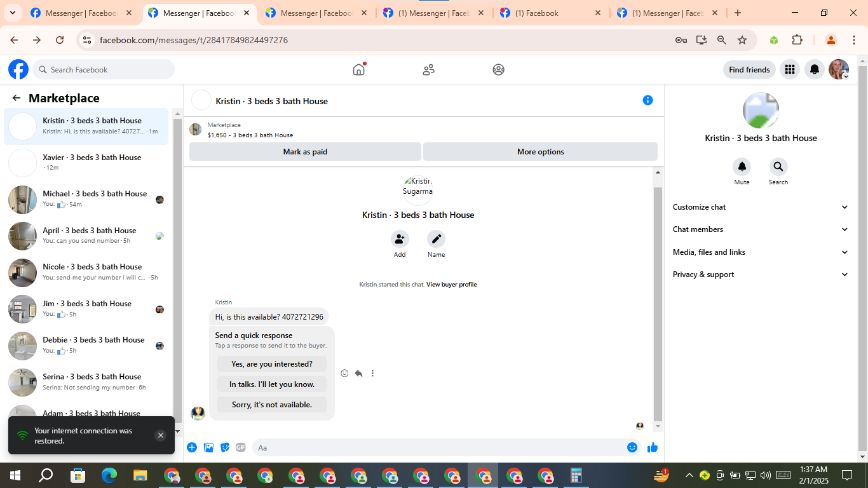React to Kristin's message with emoji icon
Screen dimensions: 868x488
pyautogui.click(x=344, y=373)
